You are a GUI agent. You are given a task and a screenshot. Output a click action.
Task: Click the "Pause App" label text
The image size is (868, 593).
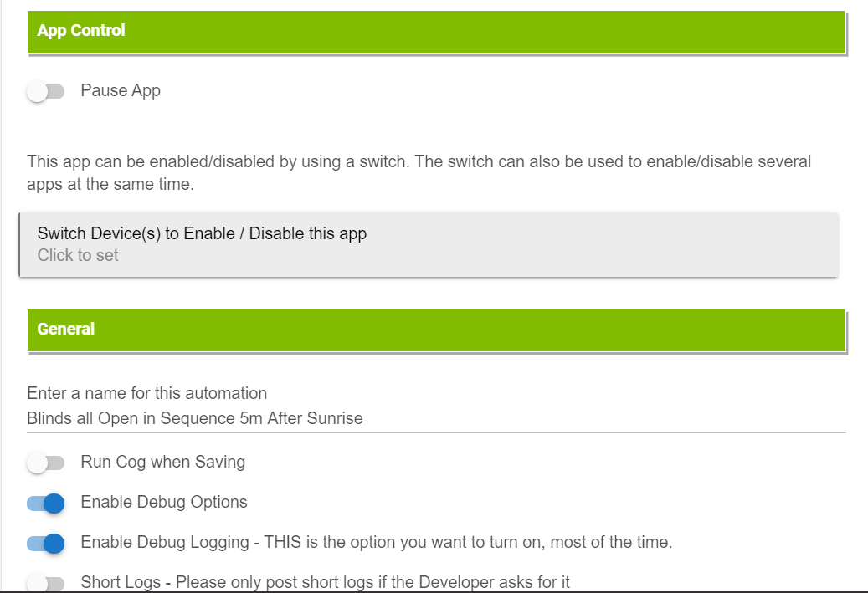121,90
